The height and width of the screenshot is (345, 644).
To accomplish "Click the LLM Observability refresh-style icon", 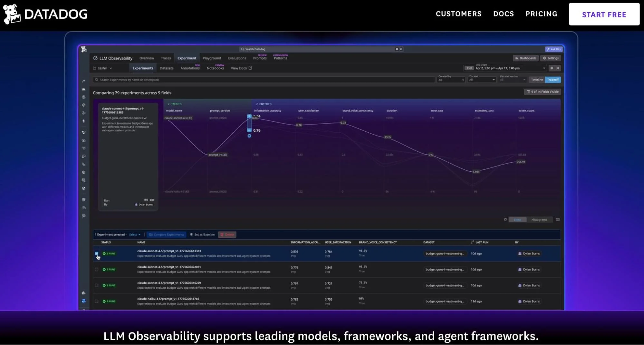I will click(95, 58).
